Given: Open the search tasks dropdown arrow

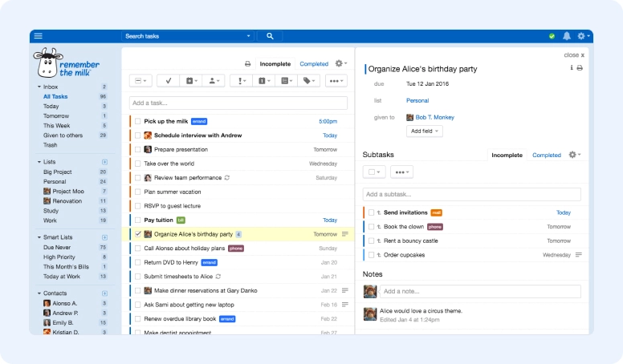Looking at the screenshot, I should [248, 36].
